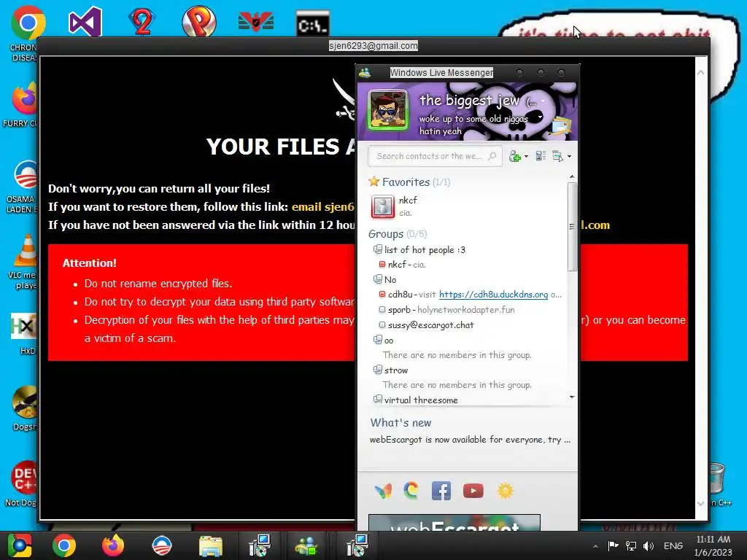Click the personal message text in Messenger
This screenshot has width=747, height=560.
point(473,125)
